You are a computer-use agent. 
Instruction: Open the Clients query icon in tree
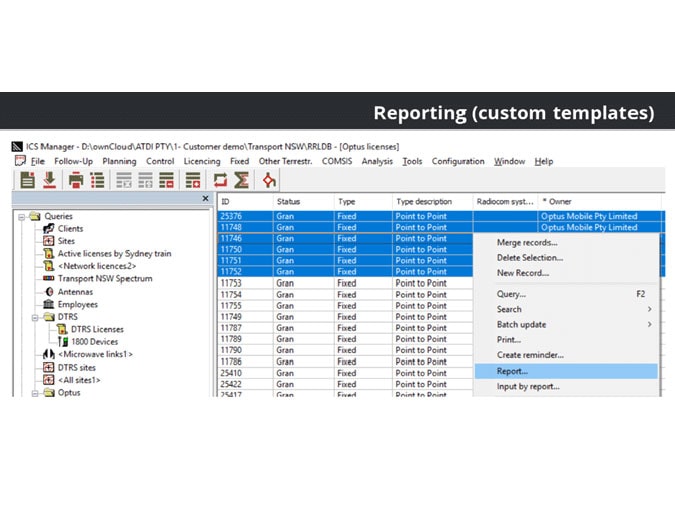(49, 228)
